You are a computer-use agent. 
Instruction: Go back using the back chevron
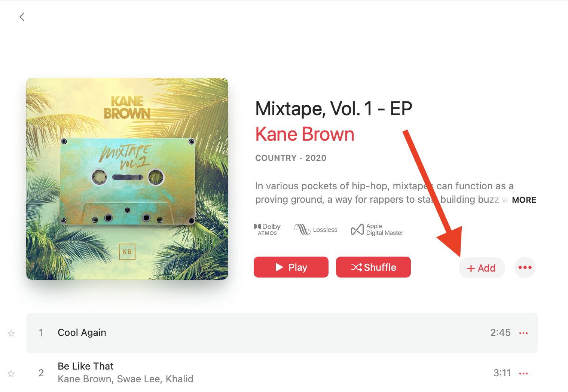pos(22,17)
